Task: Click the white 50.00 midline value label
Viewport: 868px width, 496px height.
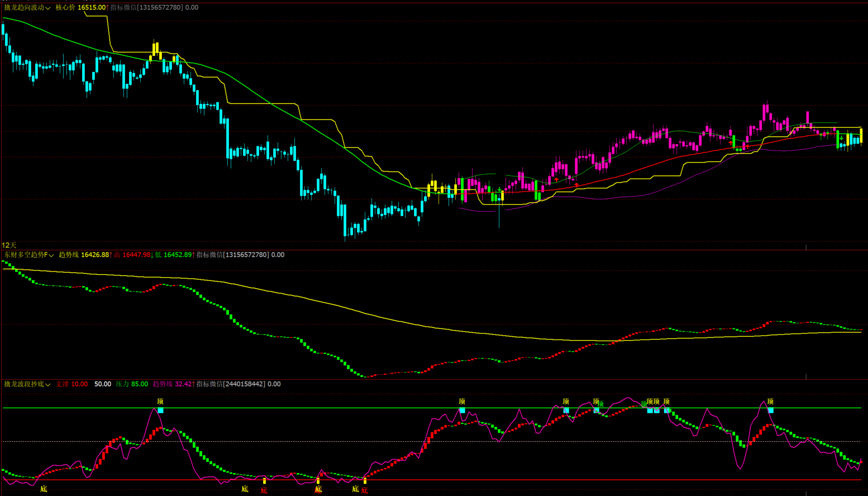Action: (102, 384)
